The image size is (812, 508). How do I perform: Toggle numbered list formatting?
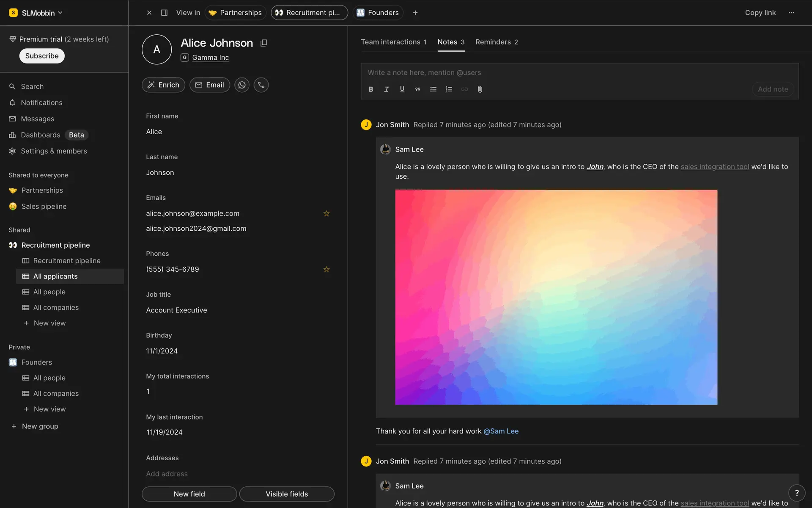pyautogui.click(x=449, y=89)
